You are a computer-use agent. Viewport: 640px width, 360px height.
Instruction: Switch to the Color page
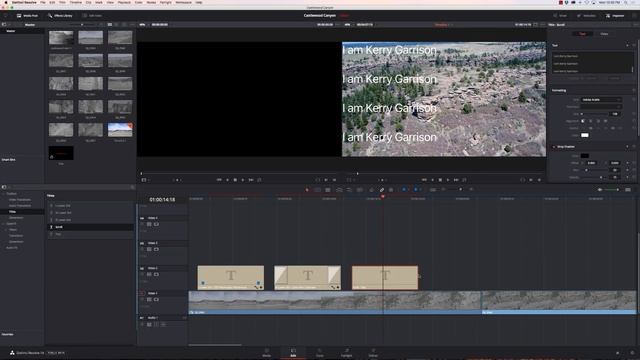(320, 353)
